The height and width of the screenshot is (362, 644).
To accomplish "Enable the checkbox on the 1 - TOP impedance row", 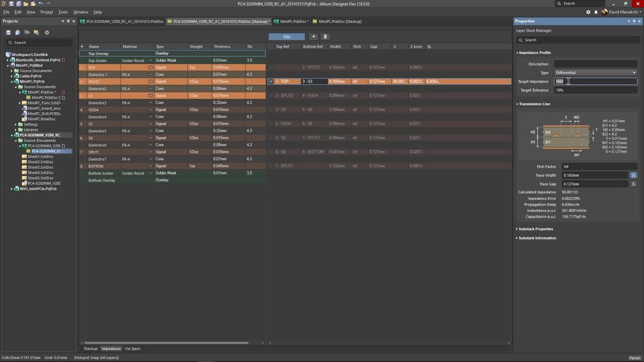I will coord(271,81).
